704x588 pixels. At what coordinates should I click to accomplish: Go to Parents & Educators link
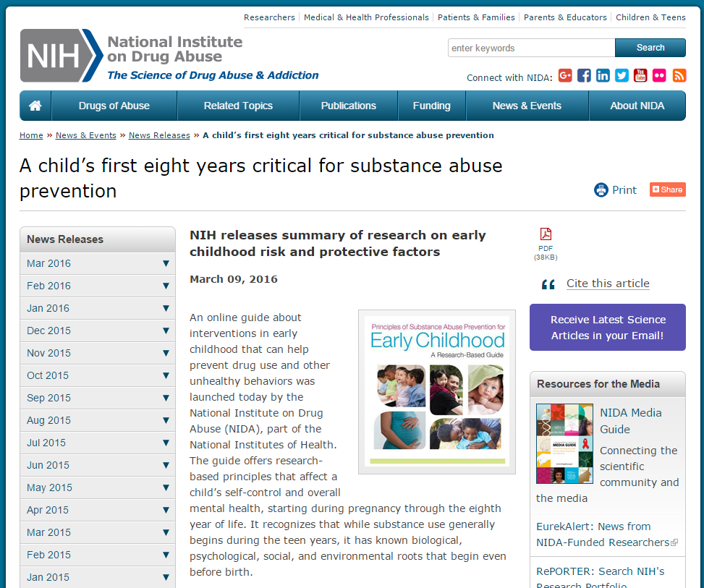[x=565, y=17]
